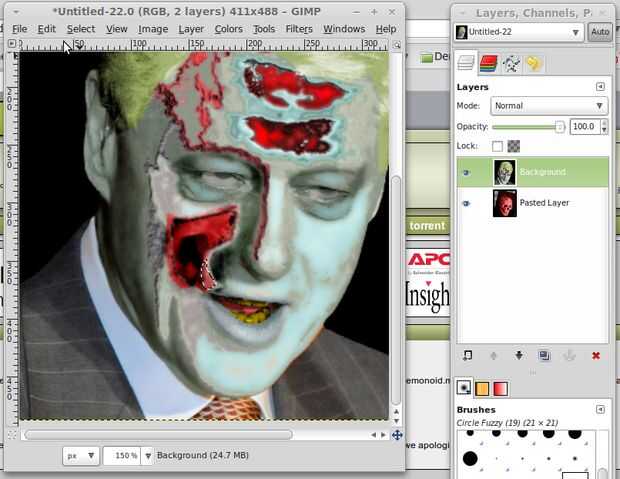Open the Tools menu
The image size is (620, 479).
click(x=264, y=29)
